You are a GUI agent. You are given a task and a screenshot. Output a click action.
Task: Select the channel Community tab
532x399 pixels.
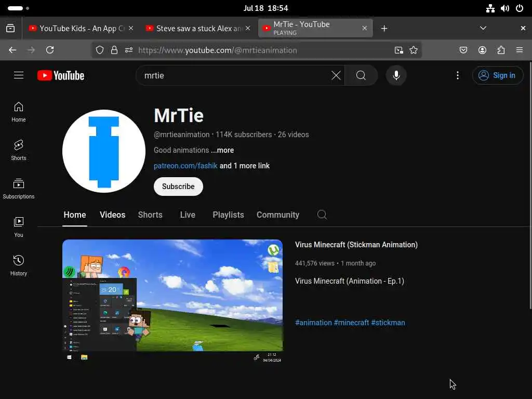(x=278, y=215)
